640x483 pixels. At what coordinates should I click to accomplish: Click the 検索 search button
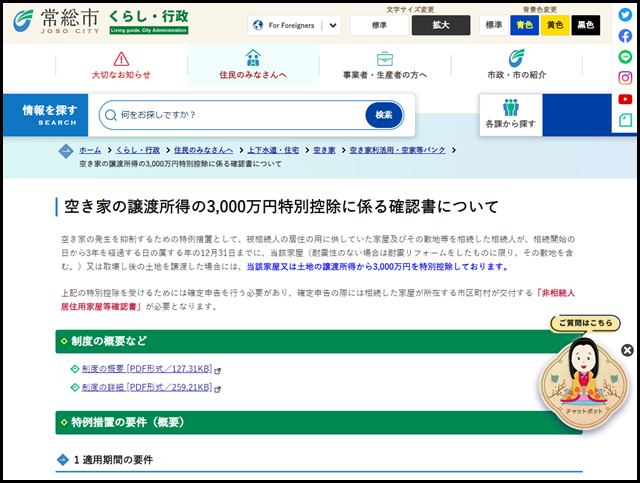click(384, 115)
